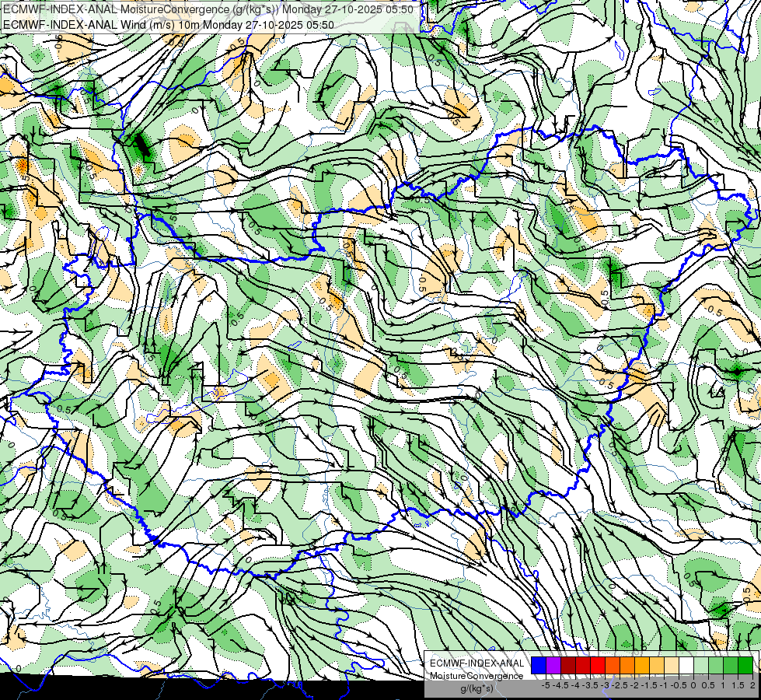Click the g/(kg*s) unit label in legend
Viewport: 761px width, 700px height.
[476, 688]
